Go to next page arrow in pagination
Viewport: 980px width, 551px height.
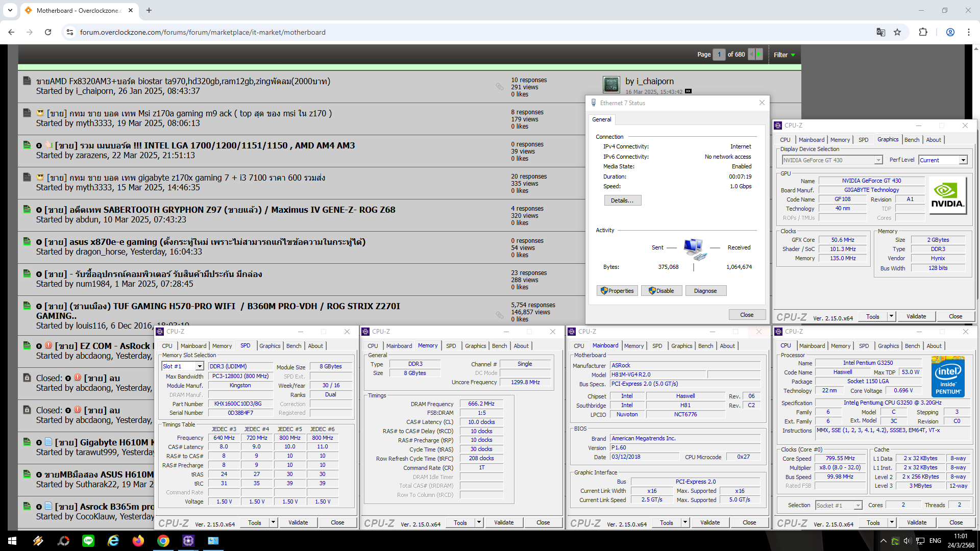pyautogui.click(x=759, y=54)
